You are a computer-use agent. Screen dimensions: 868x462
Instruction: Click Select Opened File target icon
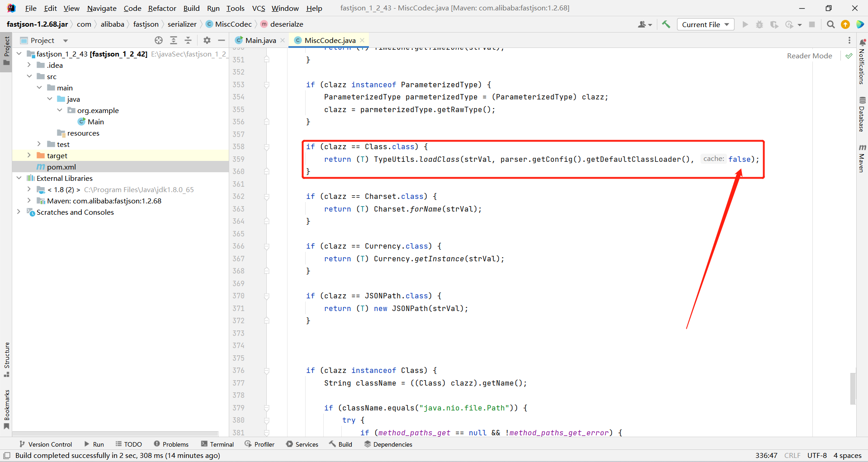coord(159,40)
